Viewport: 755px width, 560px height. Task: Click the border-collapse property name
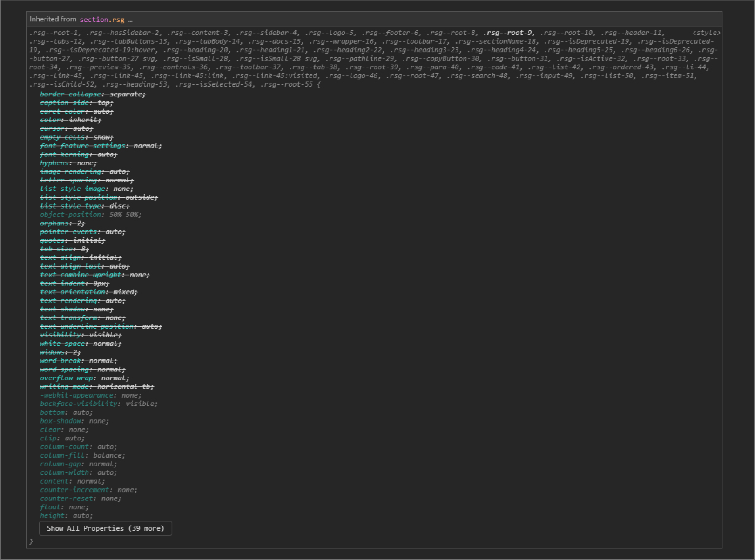(71, 94)
